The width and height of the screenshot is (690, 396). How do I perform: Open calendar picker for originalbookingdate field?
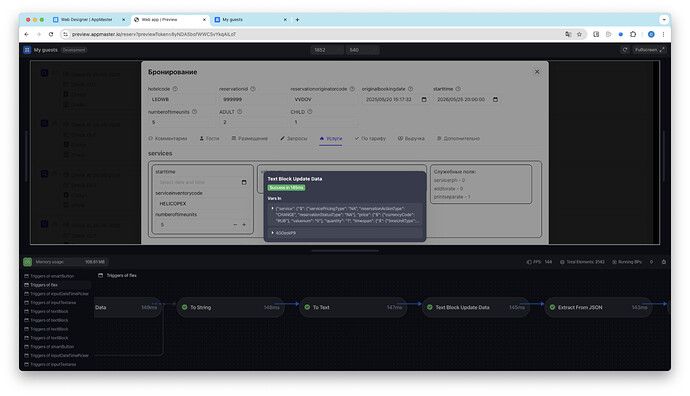pos(424,99)
